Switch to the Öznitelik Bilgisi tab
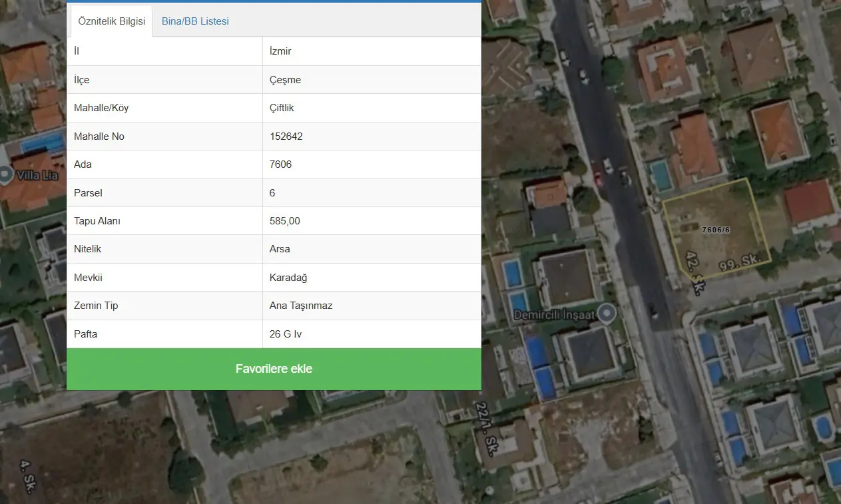Viewport: 841px width, 504px height. [111, 21]
